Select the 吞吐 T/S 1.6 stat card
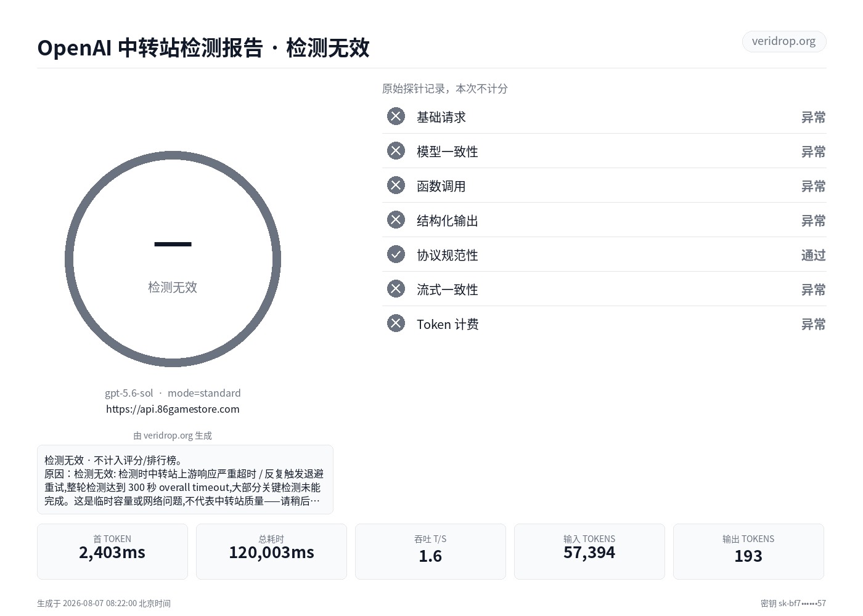 click(430, 551)
